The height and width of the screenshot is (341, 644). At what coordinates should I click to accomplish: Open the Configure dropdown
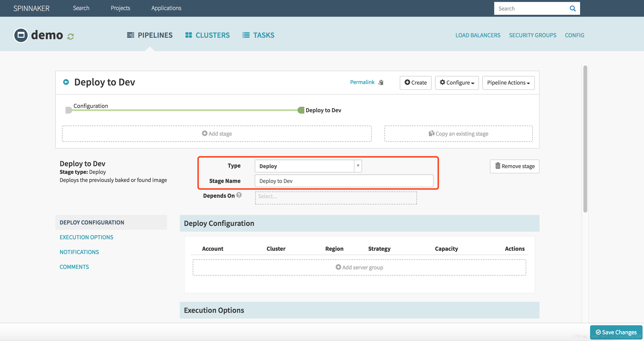tap(457, 83)
